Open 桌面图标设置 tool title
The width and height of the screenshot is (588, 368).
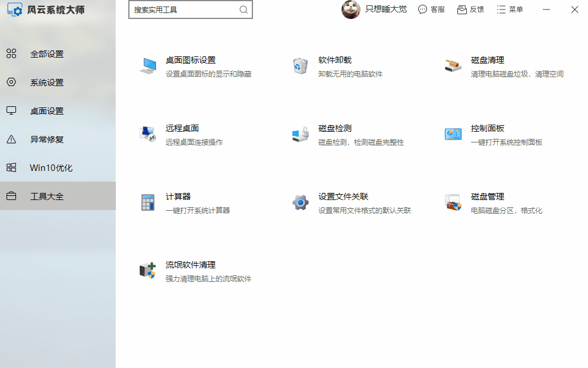coord(191,60)
